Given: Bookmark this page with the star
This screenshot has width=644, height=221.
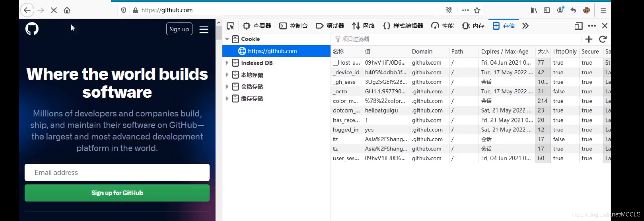Looking at the screenshot, I should pyautogui.click(x=477, y=10).
